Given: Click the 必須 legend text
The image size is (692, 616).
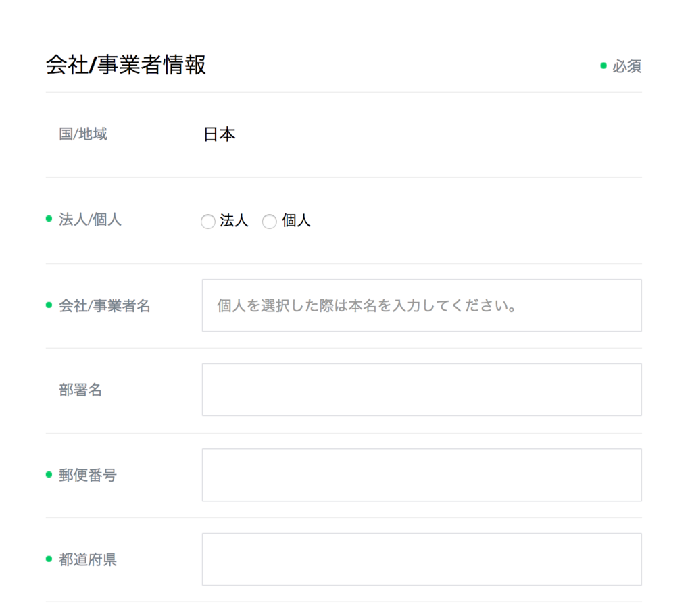Looking at the screenshot, I should click(x=626, y=66).
